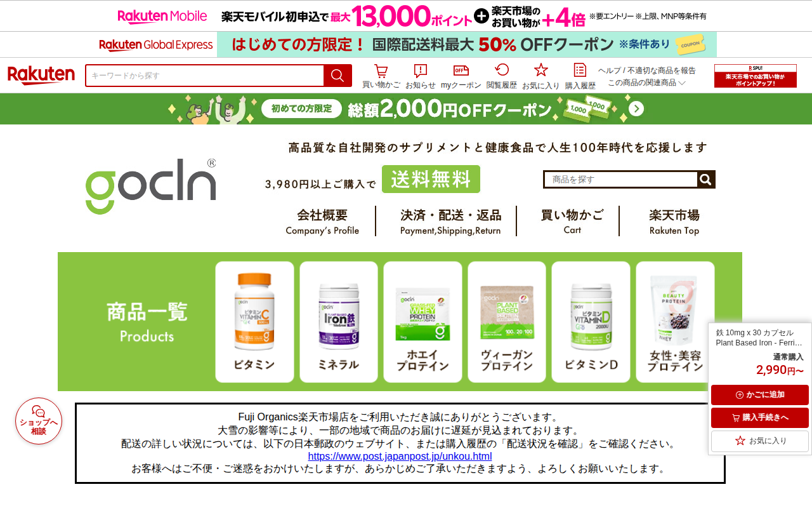Select the ヴィーガンプロテイン product thumbnail
This screenshot has width=812, height=508.
pyautogui.click(x=507, y=322)
